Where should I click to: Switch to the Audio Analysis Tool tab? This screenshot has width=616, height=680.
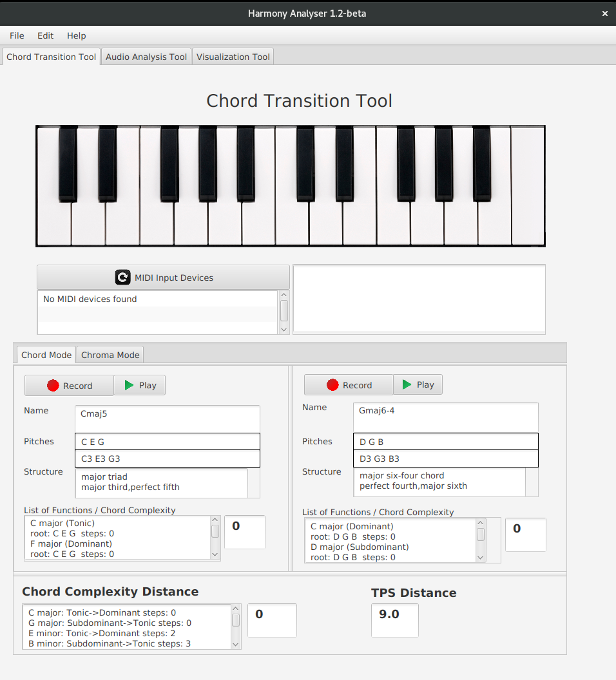pyautogui.click(x=146, y=56)
